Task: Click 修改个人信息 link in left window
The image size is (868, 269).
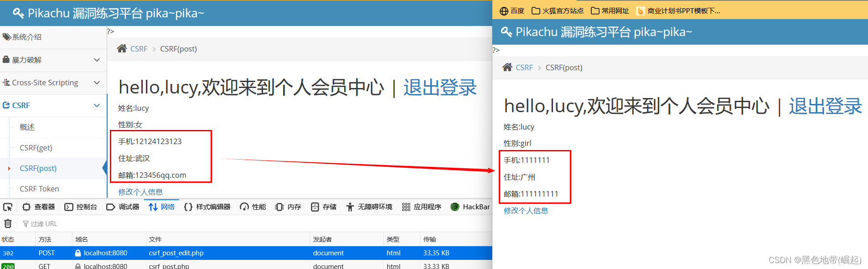Action: pos(140,192)
